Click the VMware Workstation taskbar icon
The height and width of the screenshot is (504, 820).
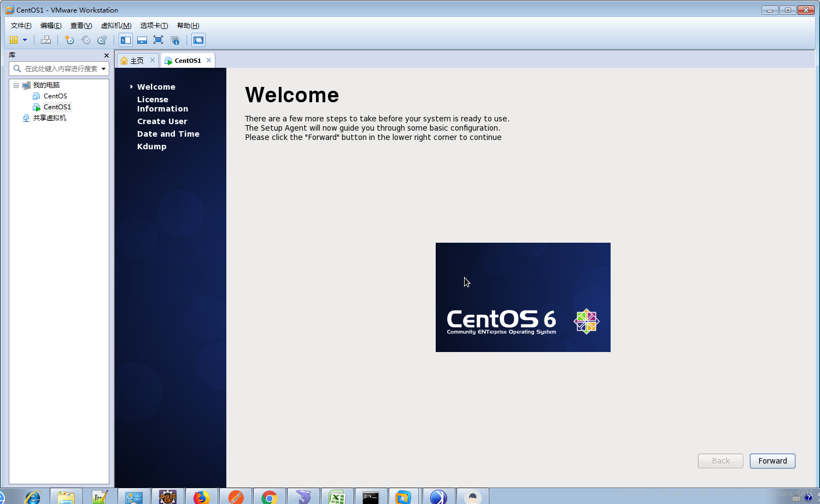[x=403, y=497]
